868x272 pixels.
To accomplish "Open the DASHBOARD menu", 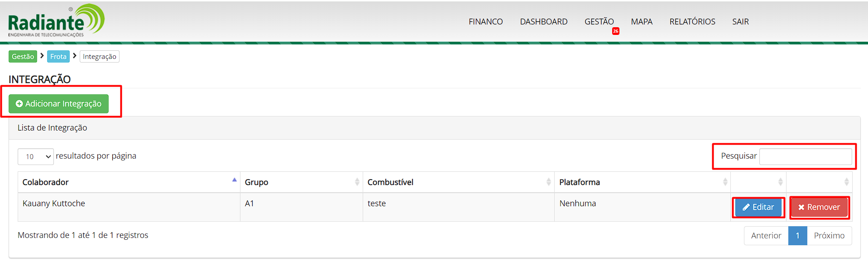I will click(x=543, y=22).
